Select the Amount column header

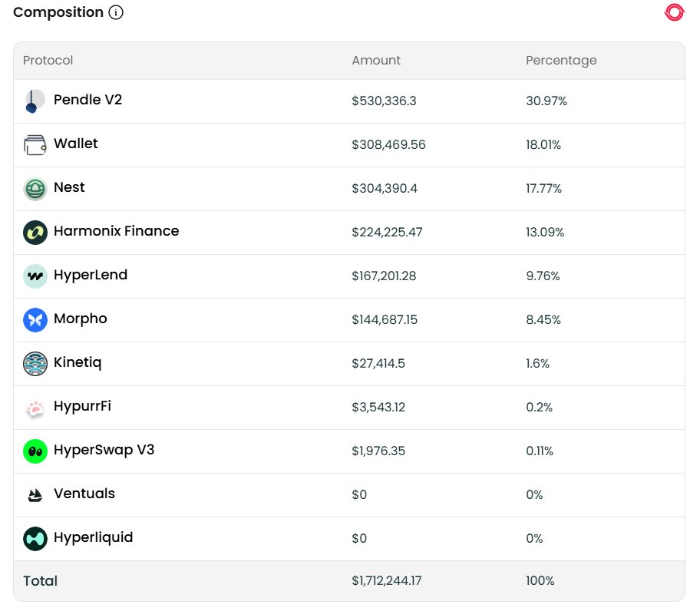point(376,60)
